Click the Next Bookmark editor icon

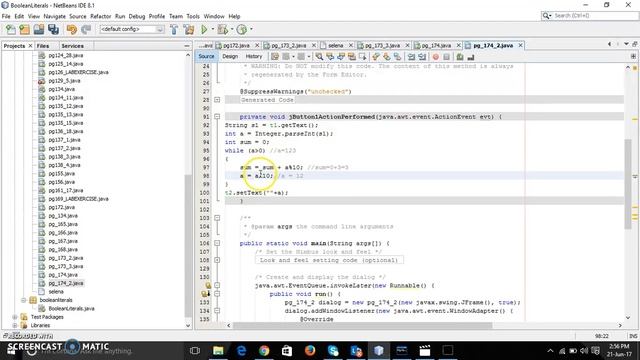[x=387, y=57]
